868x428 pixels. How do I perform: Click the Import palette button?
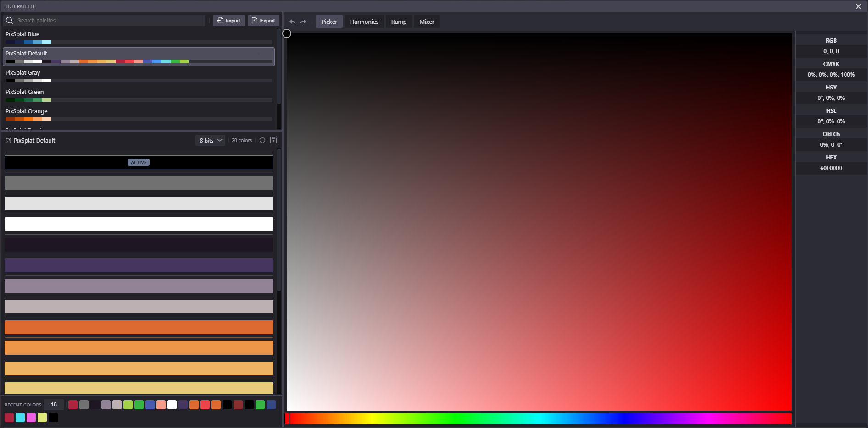pyautogui.click(x=228, y=21)
